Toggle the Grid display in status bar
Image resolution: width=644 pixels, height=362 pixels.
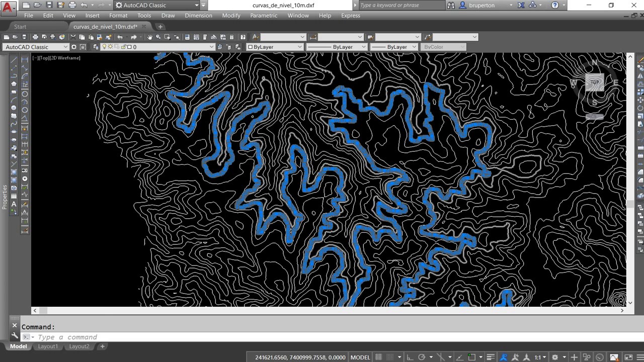pyautogui.click(x=379, y=357)
